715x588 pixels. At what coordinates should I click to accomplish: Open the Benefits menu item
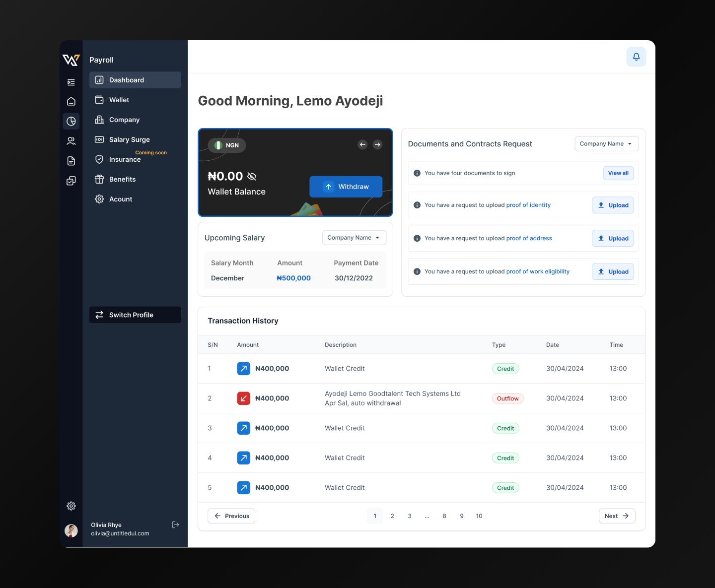pos(135,179)
